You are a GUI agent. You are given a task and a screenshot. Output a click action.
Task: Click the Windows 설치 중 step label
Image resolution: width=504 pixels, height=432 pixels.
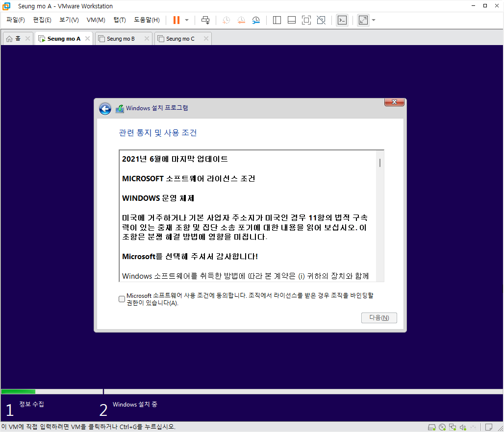[135, 405]
